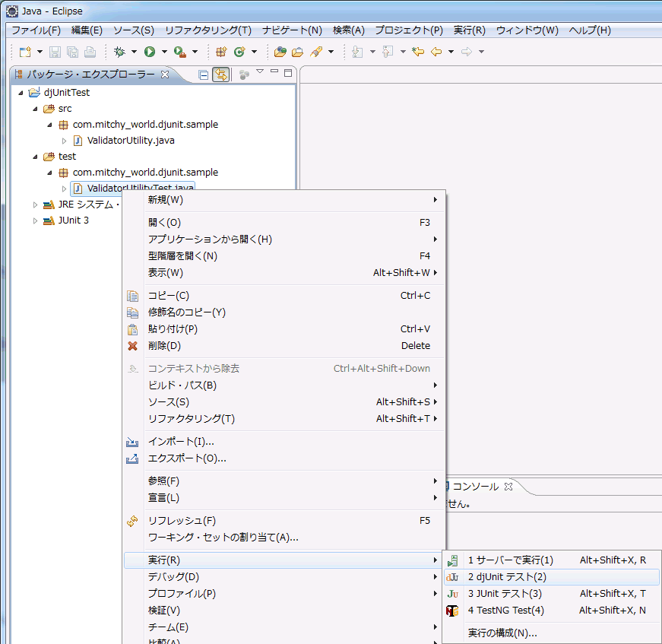Open dropdown arrow next to New icon
Image resolution: width=662 pixels, height=644 pixels.
pyautogui.click(x=40, y=52)
